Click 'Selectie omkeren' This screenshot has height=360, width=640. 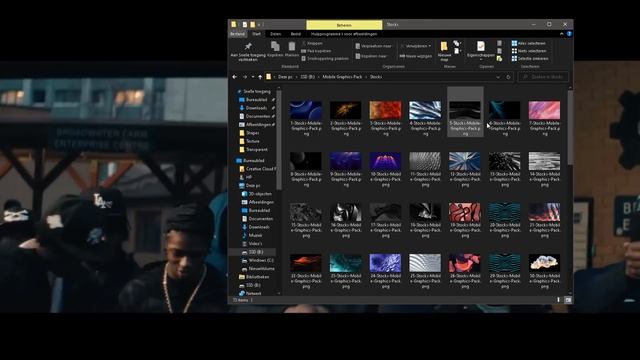pos(530,59)
